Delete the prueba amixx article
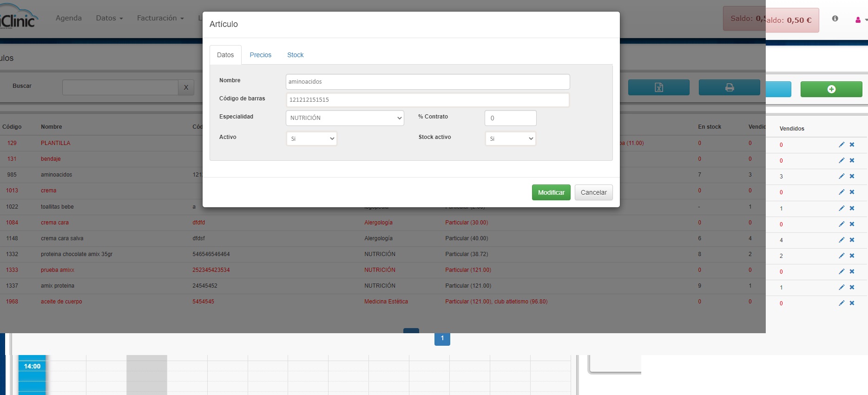Viewport: 868px width, 395px height. 852,271
